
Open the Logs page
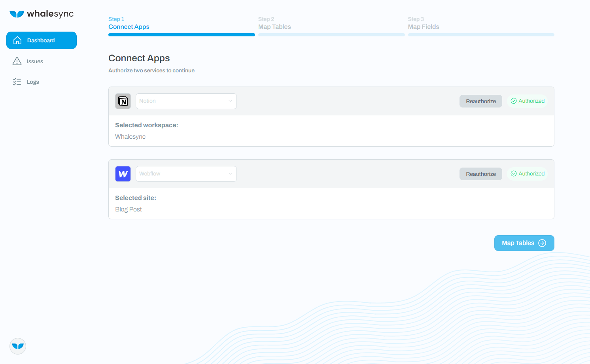[x=33, y=82]
